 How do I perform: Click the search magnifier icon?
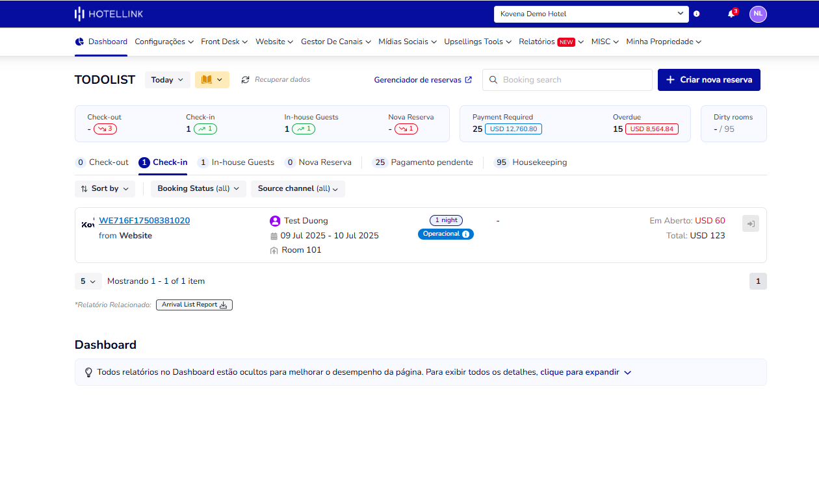point(494,80)
